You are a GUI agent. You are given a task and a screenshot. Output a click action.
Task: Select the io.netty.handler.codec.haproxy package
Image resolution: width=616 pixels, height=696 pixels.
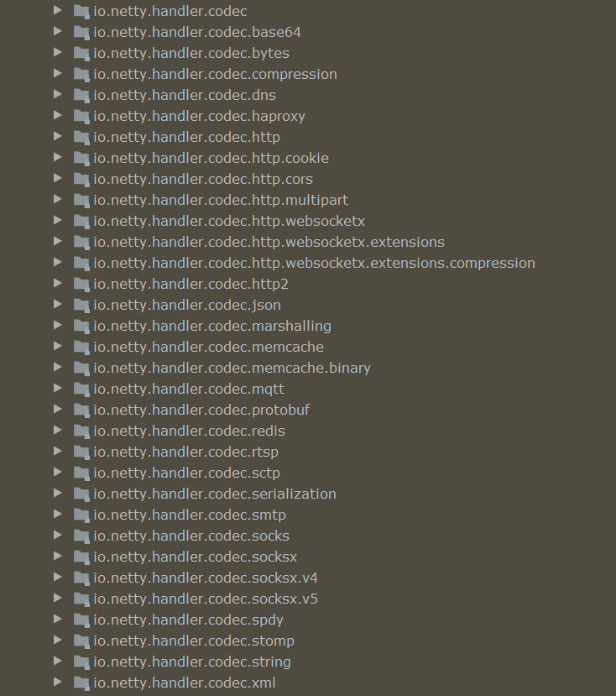[x=199, y=117]
